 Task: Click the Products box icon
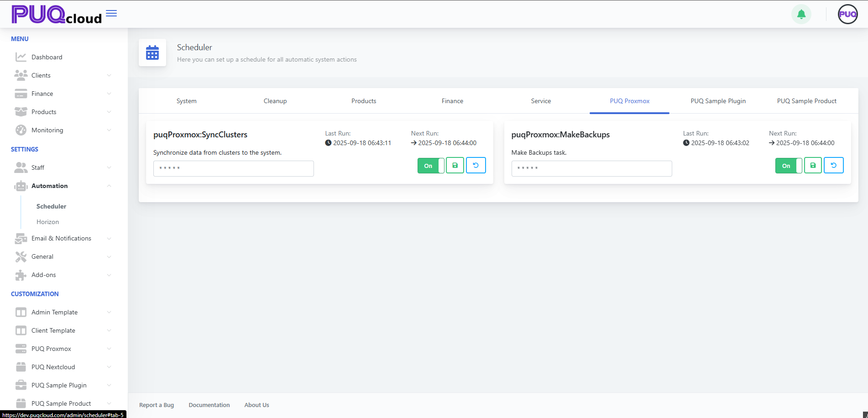[x=21, y=112]
